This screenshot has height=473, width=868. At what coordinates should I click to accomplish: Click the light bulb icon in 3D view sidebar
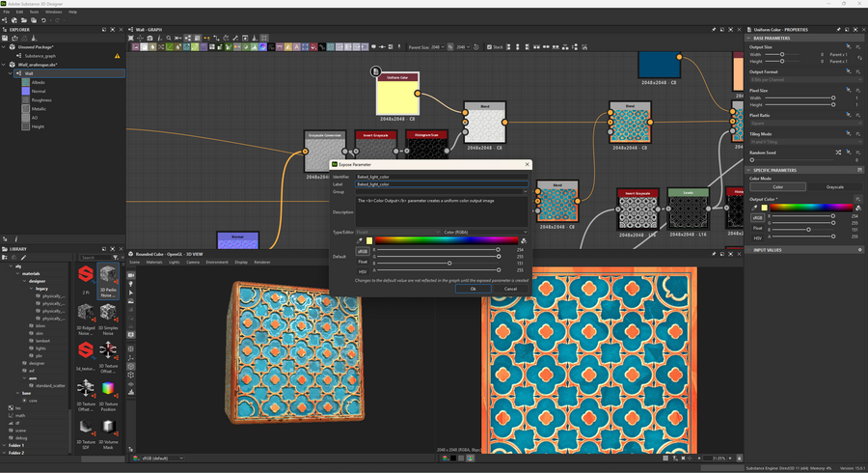click(131, 286)
